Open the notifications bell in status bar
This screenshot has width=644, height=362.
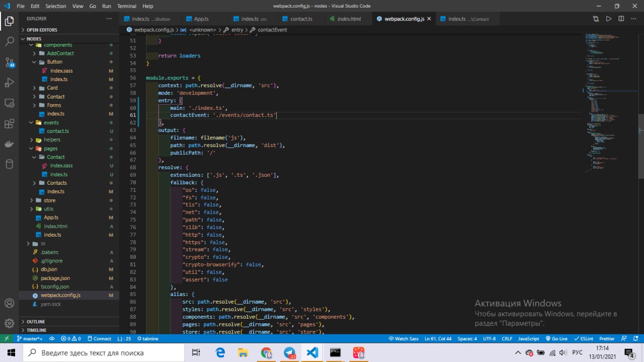[x=635, y=338]
